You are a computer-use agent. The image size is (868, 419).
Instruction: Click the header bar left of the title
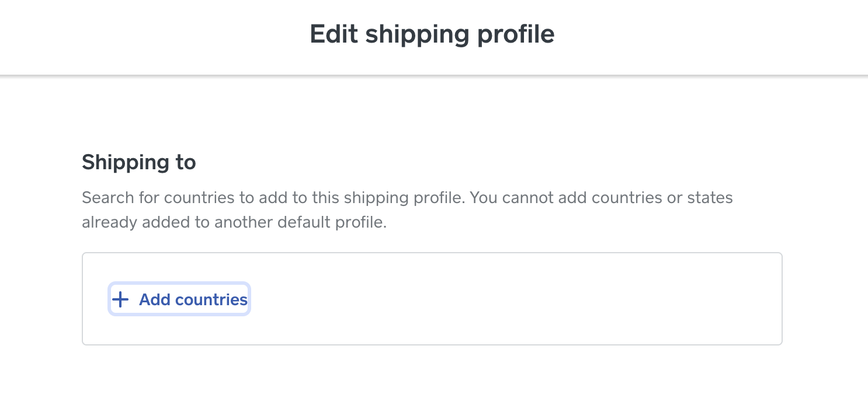click(x=146, y=35)
